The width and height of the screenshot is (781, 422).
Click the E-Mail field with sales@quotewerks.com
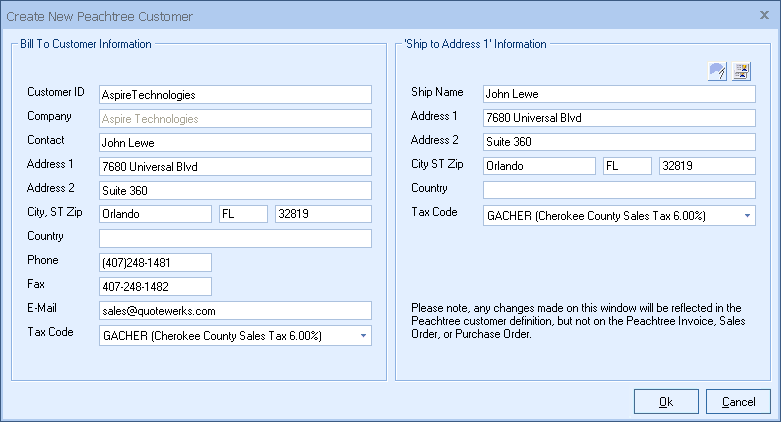click(235, 311)
